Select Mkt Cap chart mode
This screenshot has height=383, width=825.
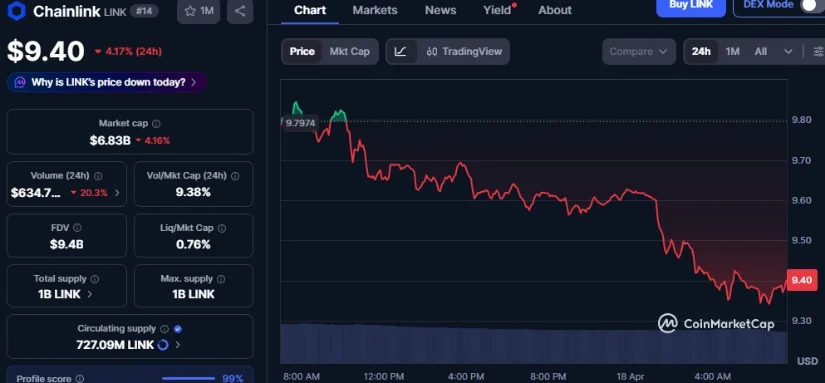[x=349, y=52]
